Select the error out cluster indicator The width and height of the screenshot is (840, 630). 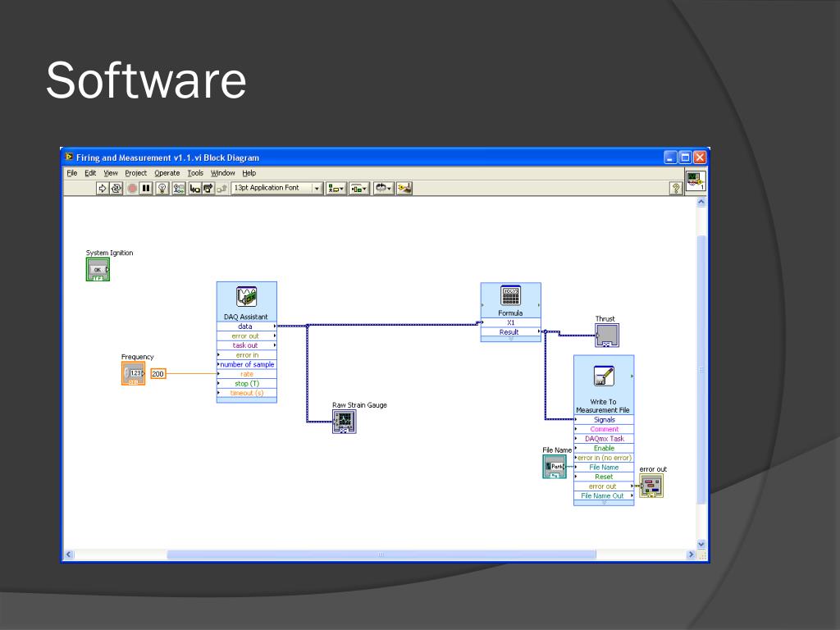click(x=652, y=486)
